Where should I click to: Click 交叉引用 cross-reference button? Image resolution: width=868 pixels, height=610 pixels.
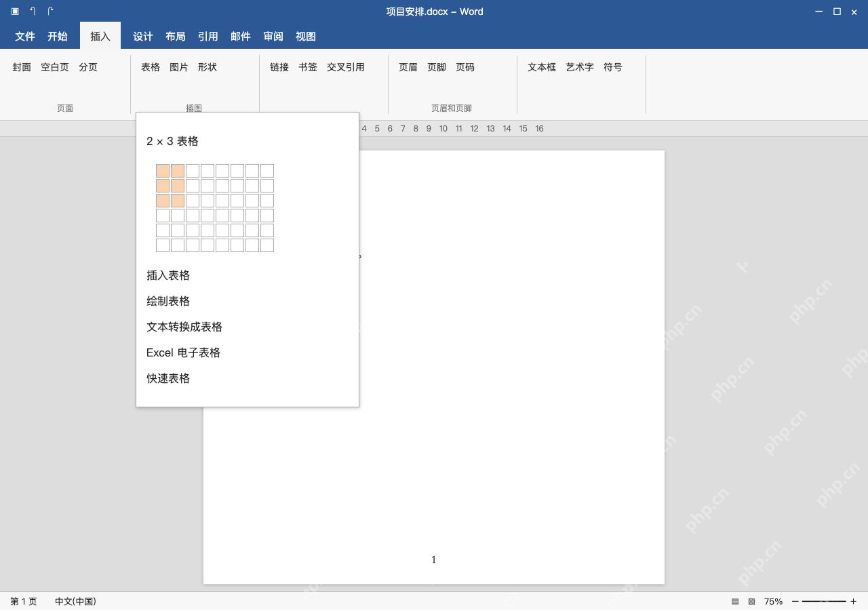pos(346,67)
